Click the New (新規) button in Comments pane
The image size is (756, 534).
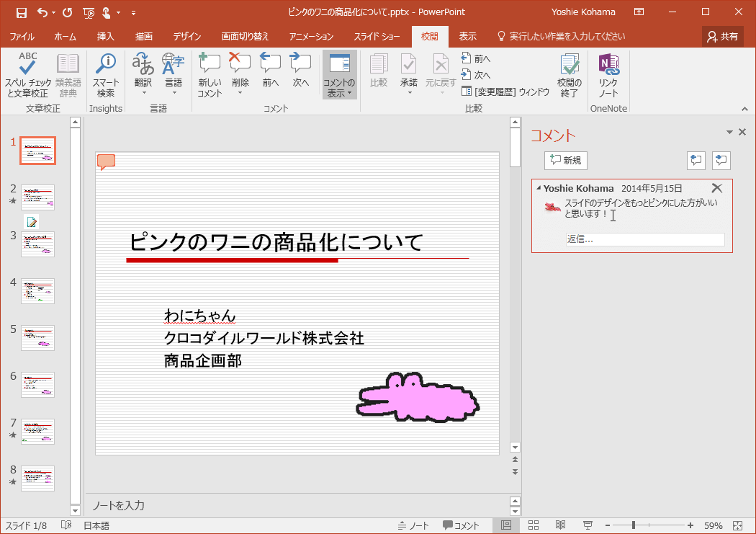[x=565, y=161]
